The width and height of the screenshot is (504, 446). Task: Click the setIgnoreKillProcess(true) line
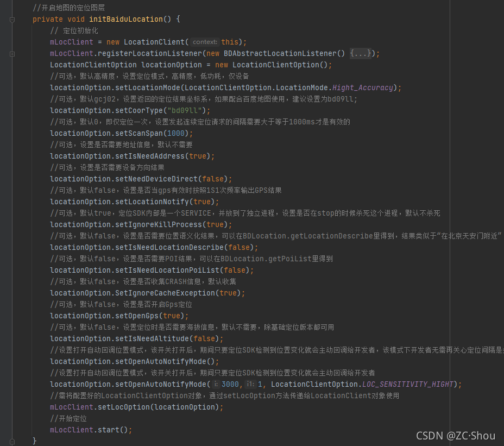click(x=141, y=225)
